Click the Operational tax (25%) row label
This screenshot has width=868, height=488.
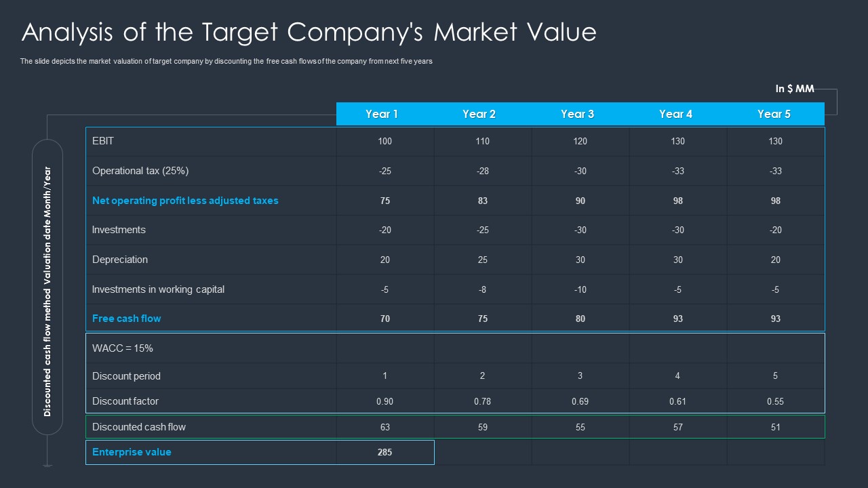140,171
